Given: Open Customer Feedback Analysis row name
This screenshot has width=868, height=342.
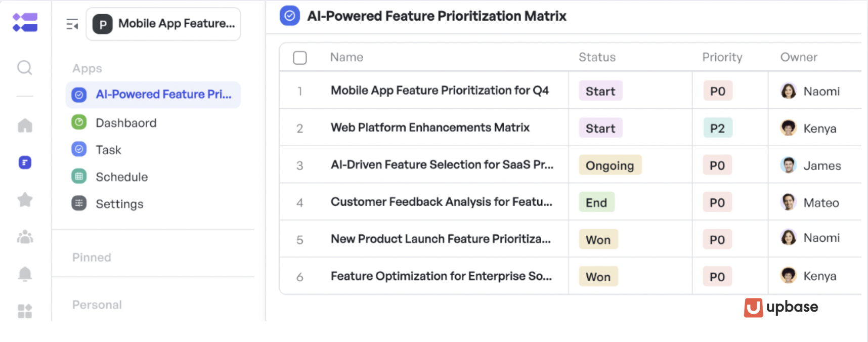Looking at the screenshot, I should 441,202.
